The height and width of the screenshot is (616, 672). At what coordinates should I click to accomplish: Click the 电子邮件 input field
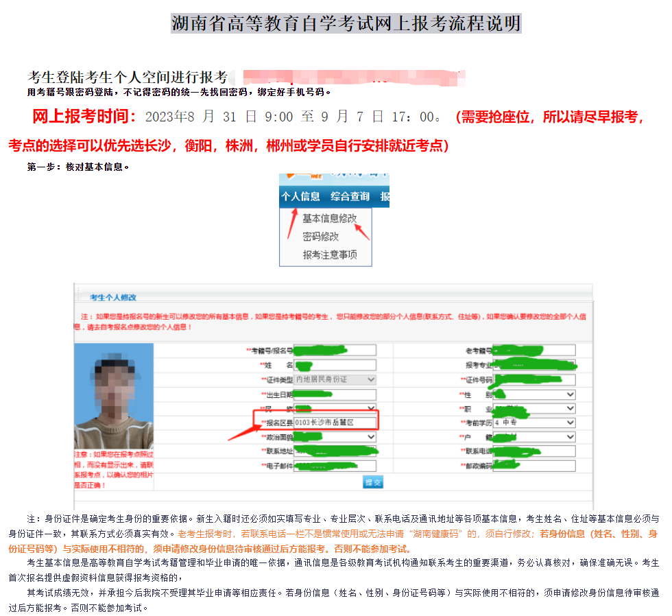335,466
